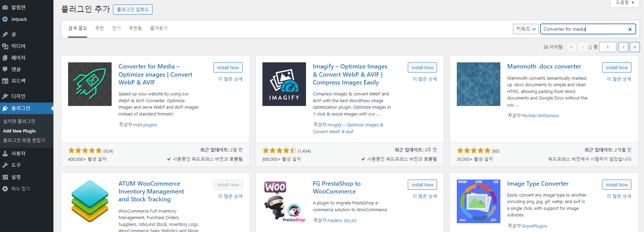Click ATUM WooCommerce layered icon thumbnail
Screen dimensions: 644x232
(x=90, y=201)
